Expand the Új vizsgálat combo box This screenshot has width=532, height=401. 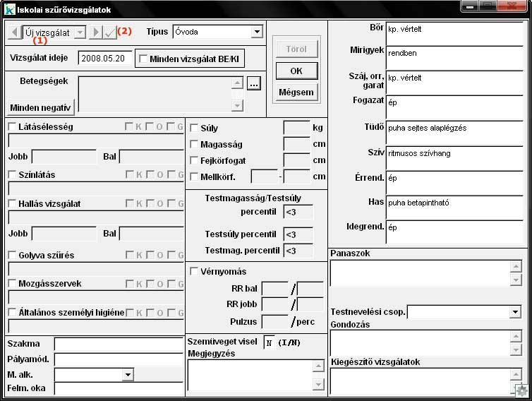tap(79, 32)
